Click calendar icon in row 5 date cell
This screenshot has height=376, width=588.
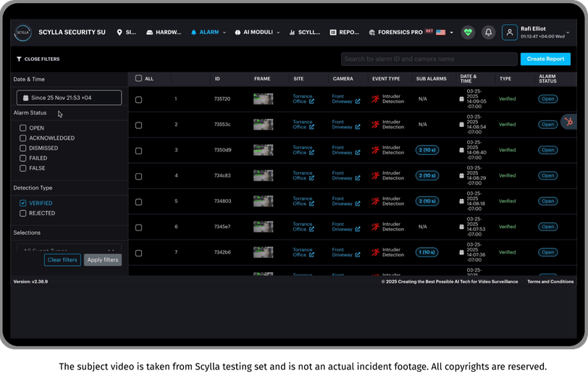click(x=461, y=201)
